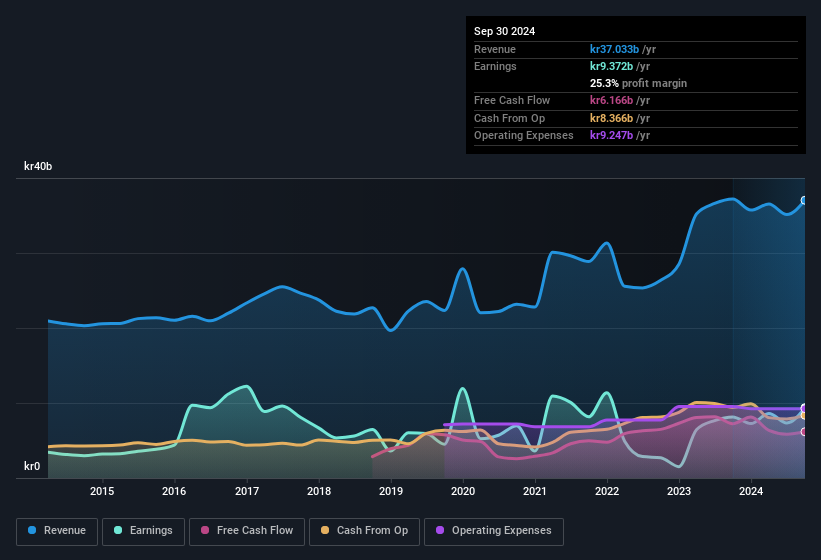
Task: Click the orange Cash From Op legend dot
Action: point(325,530)
